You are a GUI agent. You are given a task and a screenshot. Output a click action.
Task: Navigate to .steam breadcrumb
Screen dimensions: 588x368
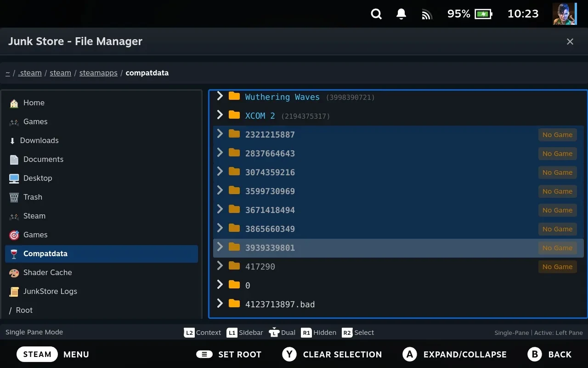[30, 73]
